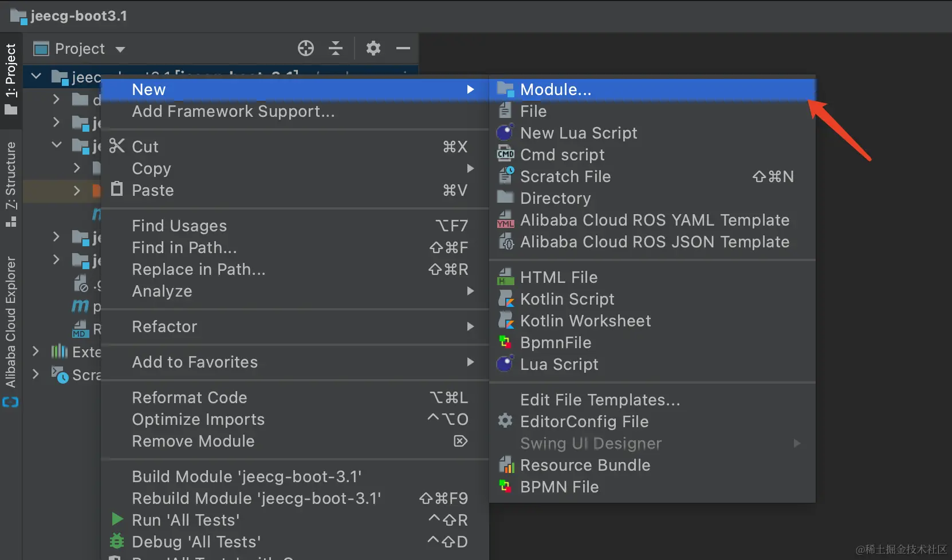
Task: Collapse the jeecg-boot root tree node
Action: (x=36, y=76)
